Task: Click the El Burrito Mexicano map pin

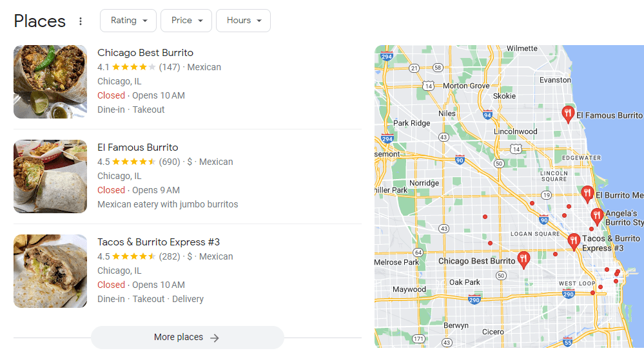Action: pos(587,193)
